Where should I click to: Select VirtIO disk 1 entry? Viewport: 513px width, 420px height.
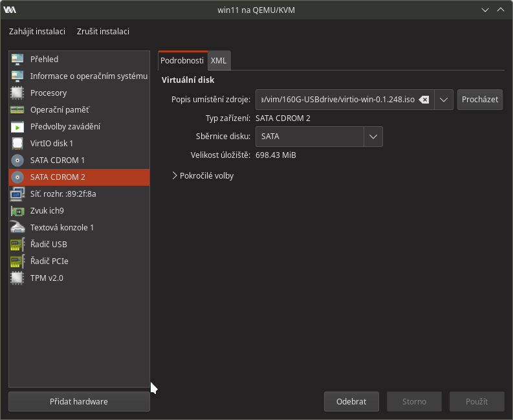pos(79,144)
